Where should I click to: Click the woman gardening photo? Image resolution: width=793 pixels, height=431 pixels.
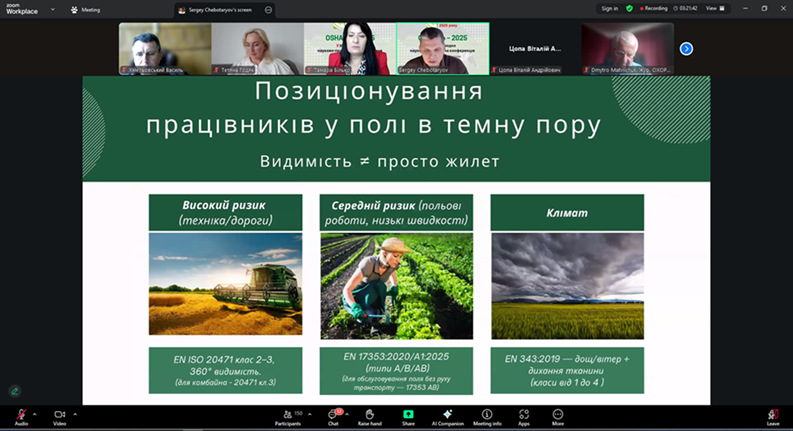[396, 286]
